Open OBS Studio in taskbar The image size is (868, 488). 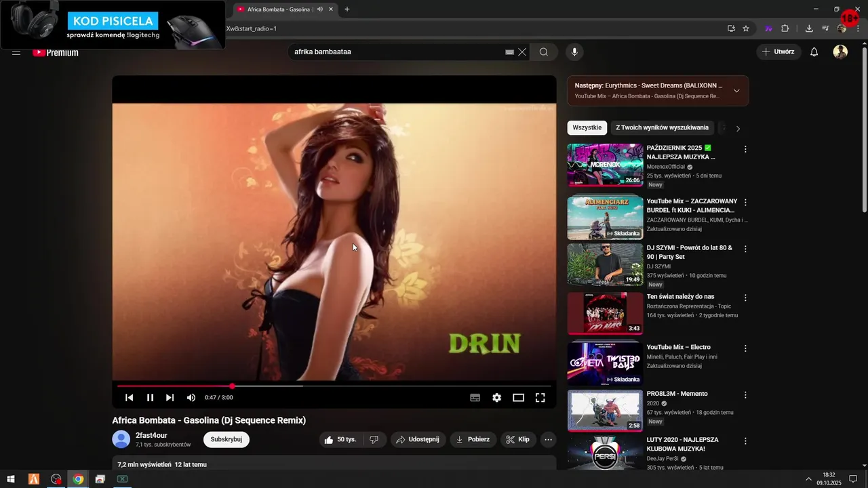[56, 479]
